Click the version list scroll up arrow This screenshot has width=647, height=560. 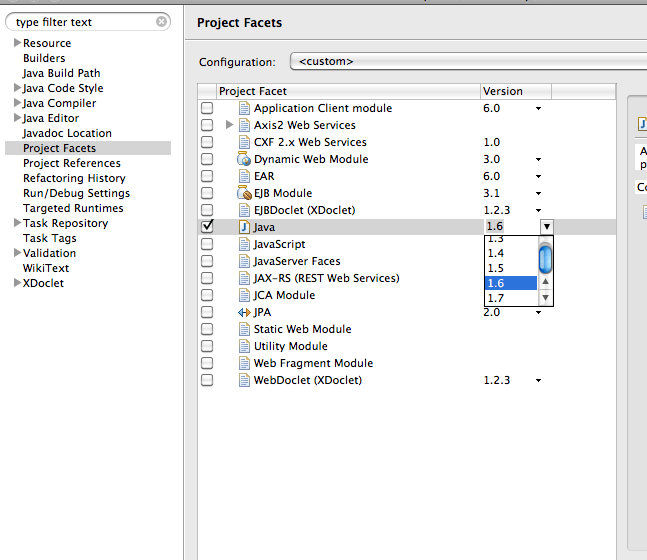[x=545, y=281]
